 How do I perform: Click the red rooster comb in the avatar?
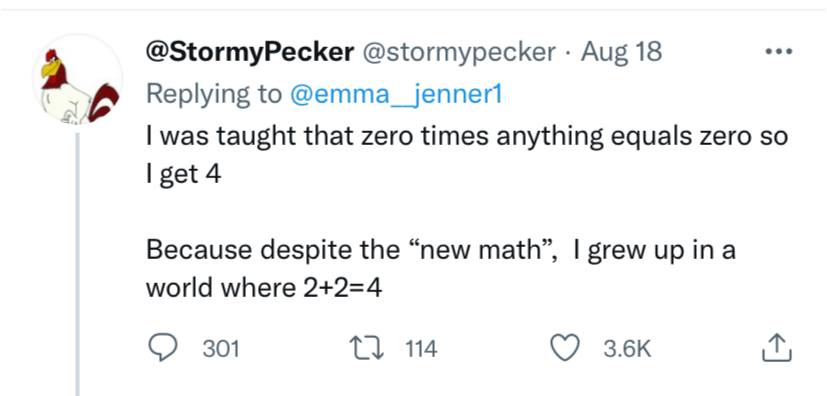(x=51, y=55)
